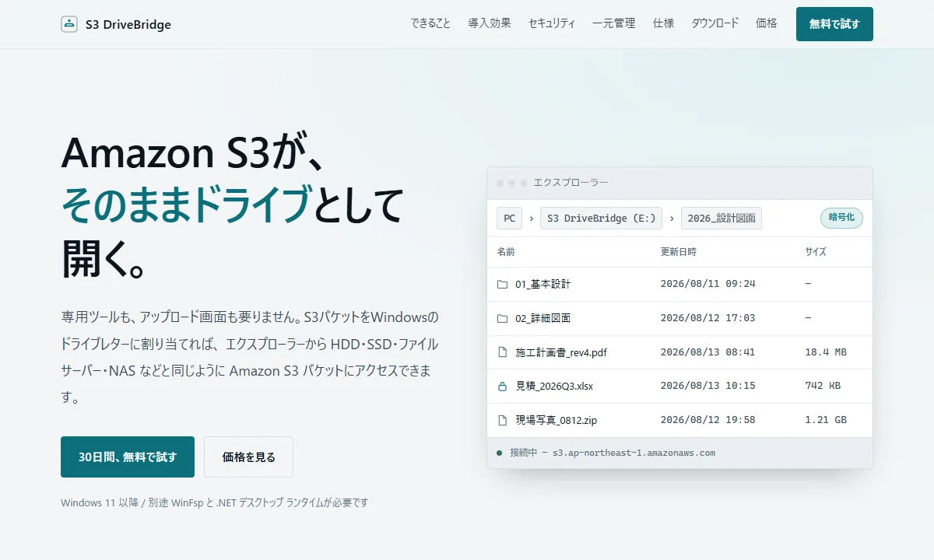Click the 暗号化 badge
This screenshot has width=934, height=560.
tap(841, 218)
